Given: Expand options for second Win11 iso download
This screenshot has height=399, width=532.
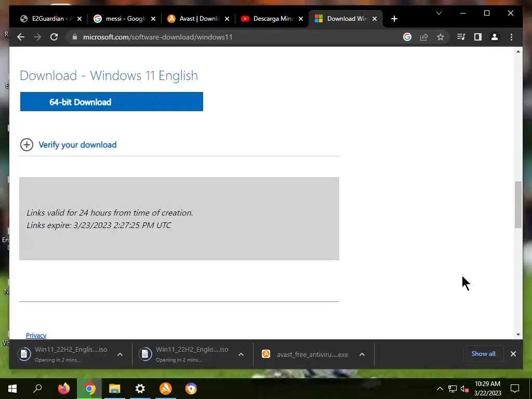Looking at the screenshot, I should 241,354.
